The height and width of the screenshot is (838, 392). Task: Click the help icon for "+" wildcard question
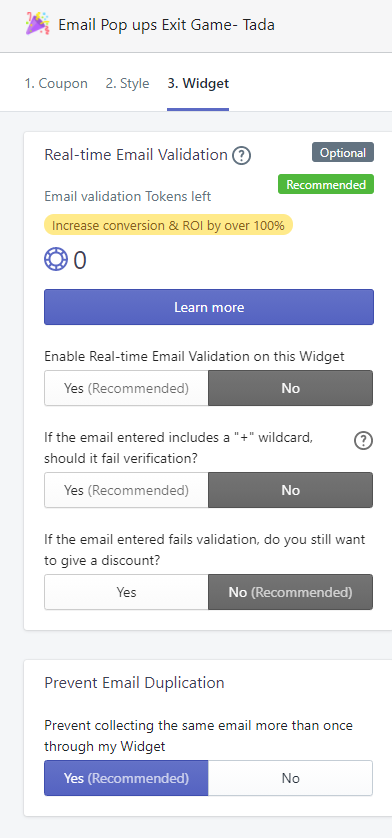pos(364,441)
